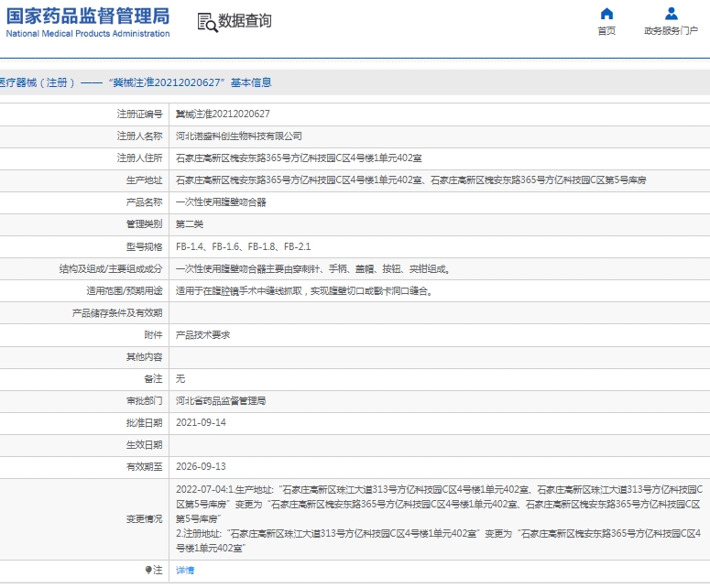This screenshot has width=710, height=588.
Task: Click registrant name 河北诺盛科创生物科技有限公司
Action: pyautogui.click(x=238, y=136)
